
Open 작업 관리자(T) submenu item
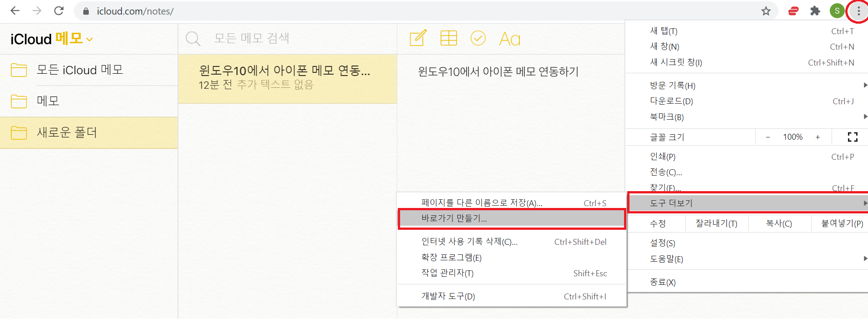click(x=512, y=273)
